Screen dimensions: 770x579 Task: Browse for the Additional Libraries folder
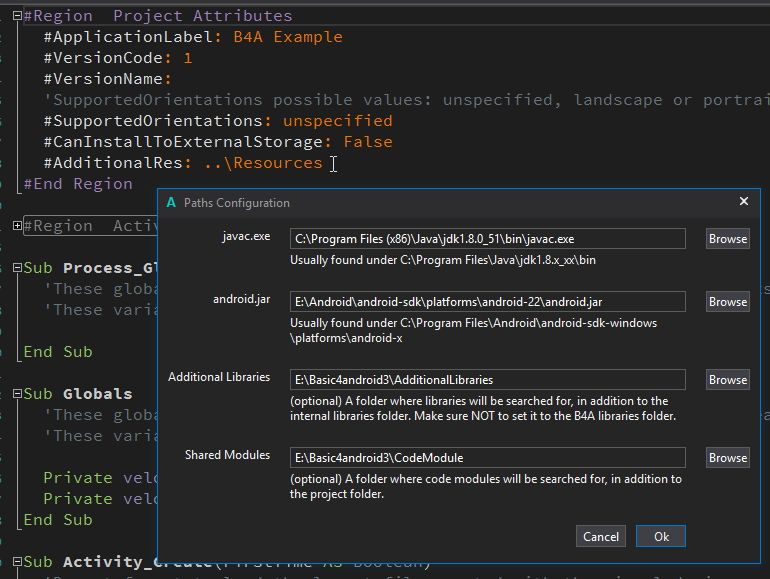(727, 380)
